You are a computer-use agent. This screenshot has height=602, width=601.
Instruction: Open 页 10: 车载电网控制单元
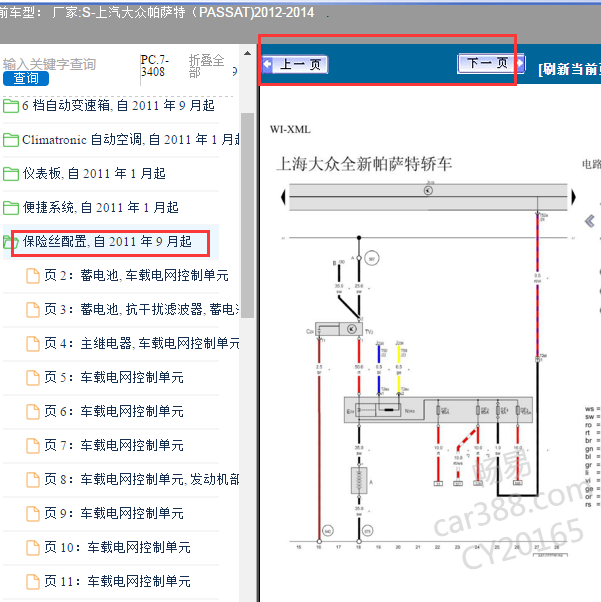[x=117, y=547]
